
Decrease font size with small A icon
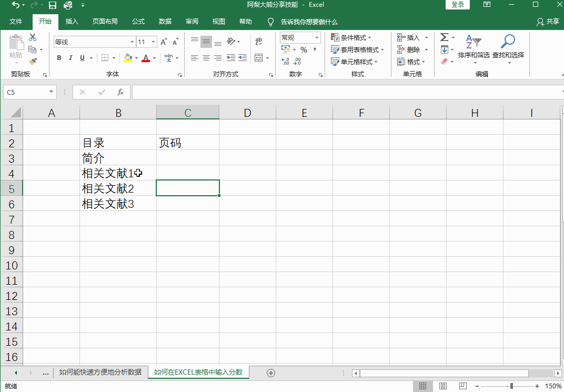pos(176,42)
